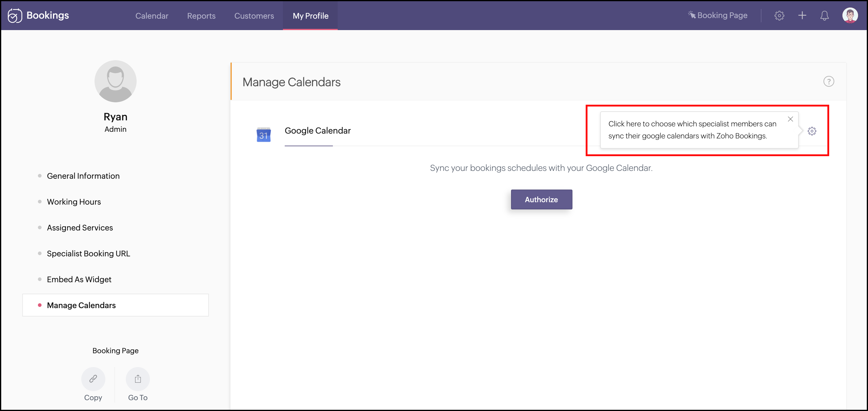868x411 pixels.
Task: Open the Reports tab
Action: tap(201, 16)
